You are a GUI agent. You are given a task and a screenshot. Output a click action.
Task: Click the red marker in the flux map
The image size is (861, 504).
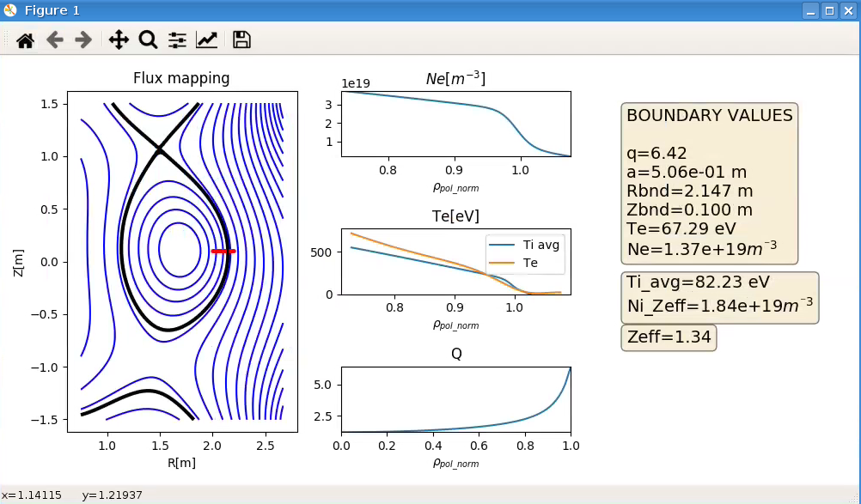tap(223, 252)
